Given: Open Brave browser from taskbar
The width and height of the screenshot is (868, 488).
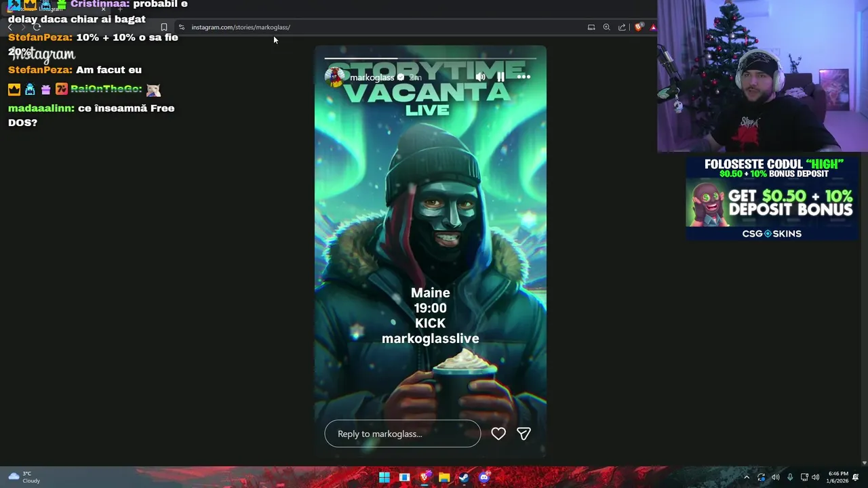Looking at the screenshot, I should (x=425, y=477).
